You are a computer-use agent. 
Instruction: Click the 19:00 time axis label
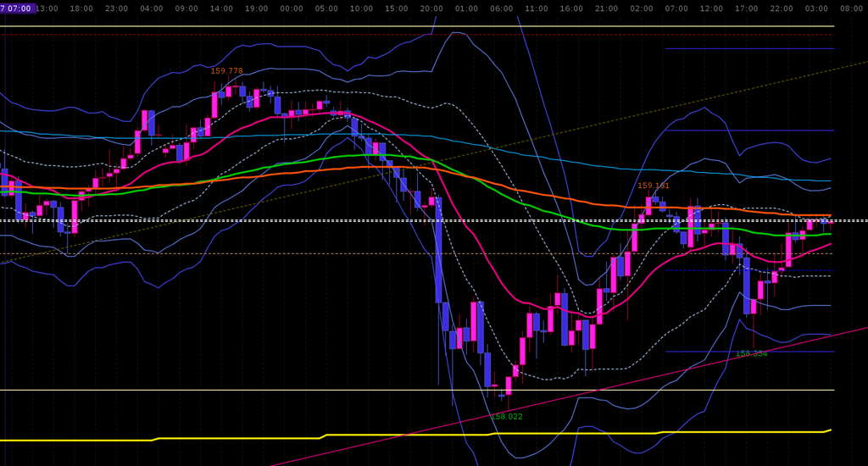256,8
